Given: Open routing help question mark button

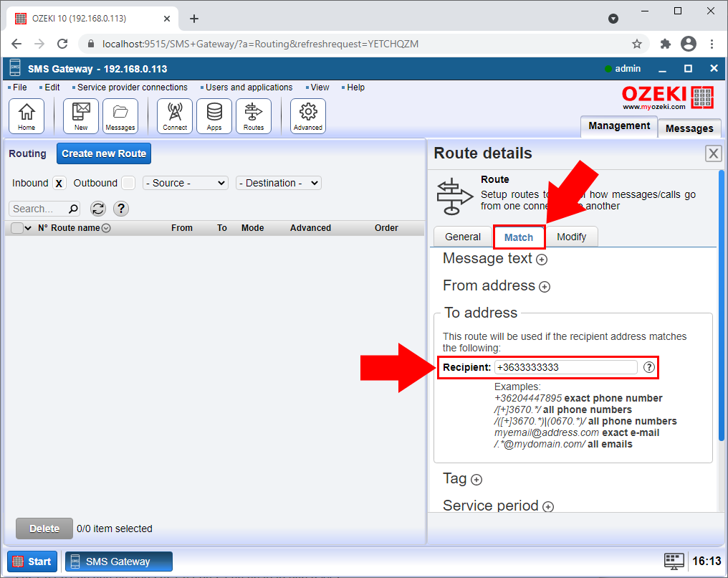Looking at the screenshot, I should [121, 209].
